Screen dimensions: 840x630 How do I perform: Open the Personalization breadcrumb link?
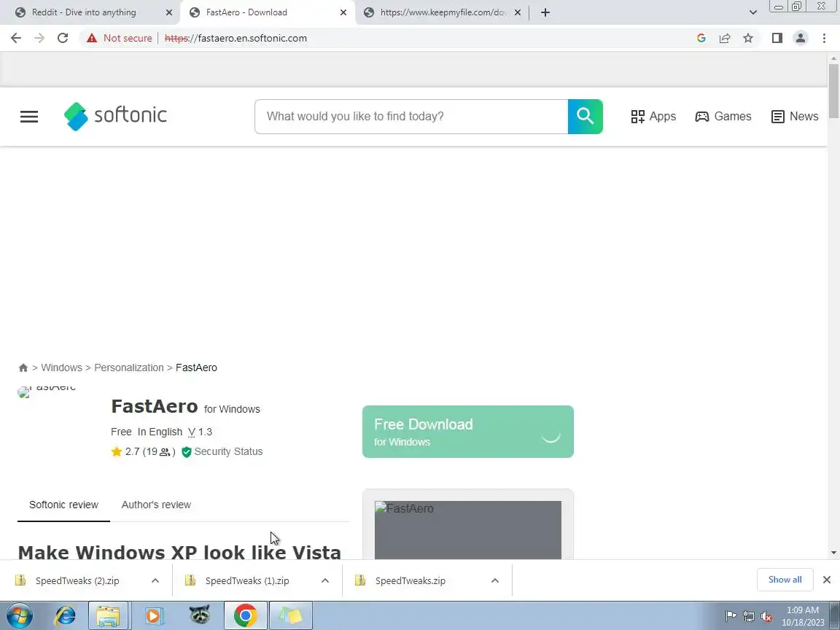click(129, 367)
